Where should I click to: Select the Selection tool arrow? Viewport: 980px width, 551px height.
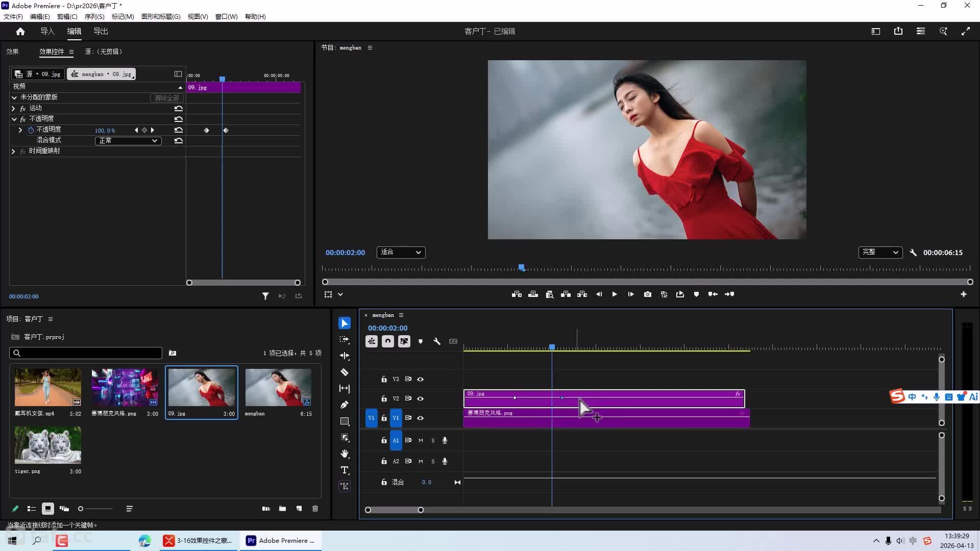[345, 323]
